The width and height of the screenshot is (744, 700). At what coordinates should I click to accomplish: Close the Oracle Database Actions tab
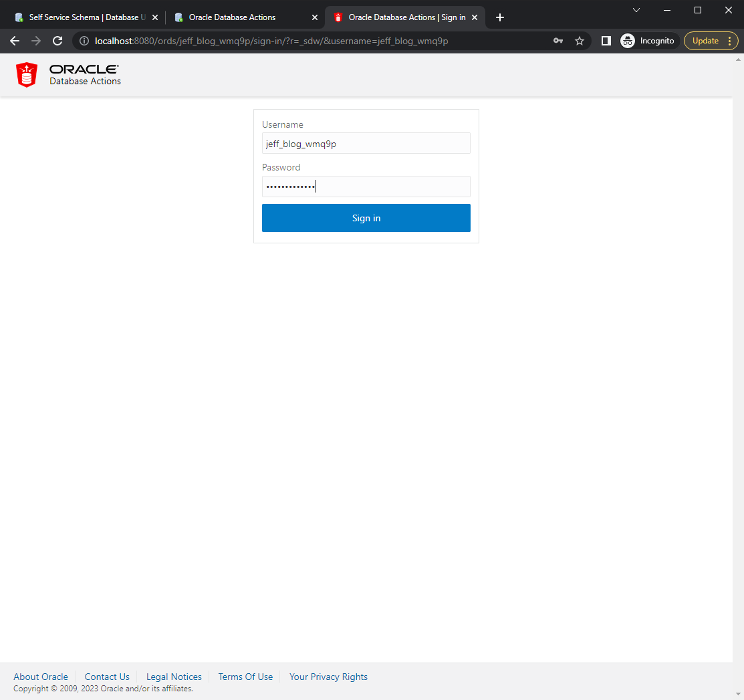point(315,17)
